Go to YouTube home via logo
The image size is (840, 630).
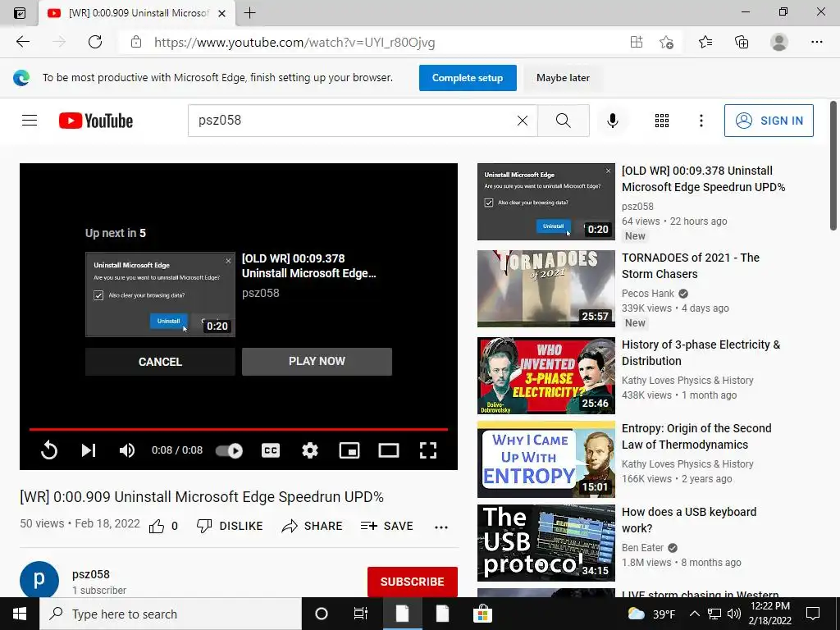click(96, 121)
